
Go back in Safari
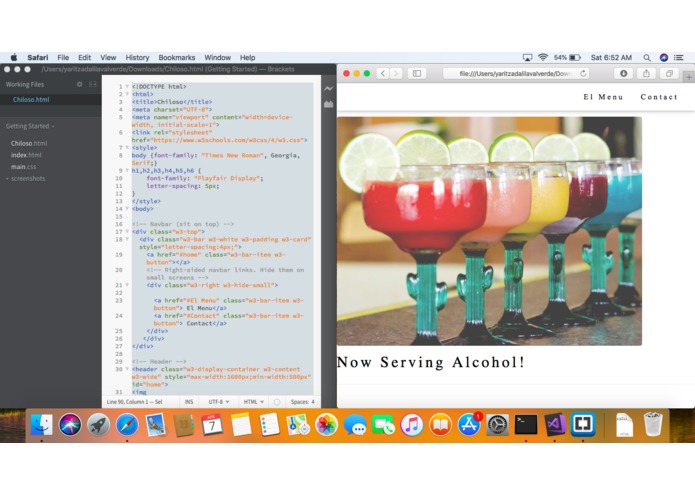pos(383,74)
